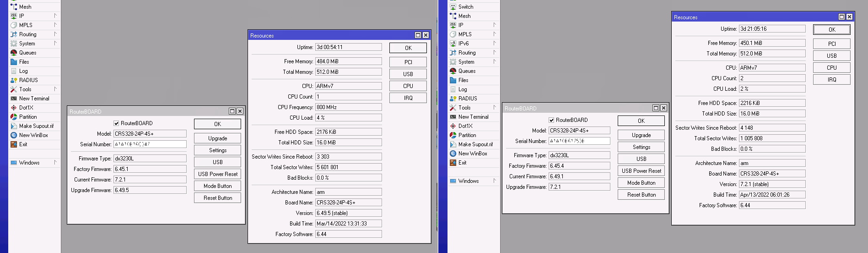Expand the IP submenu in the v6.49.5 WinBox
868x253 pixels.
point(55,16)
